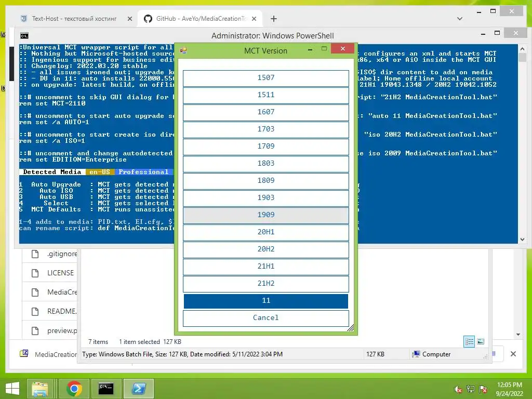Click the .gitignore file icon

click(x=35, y=254)
